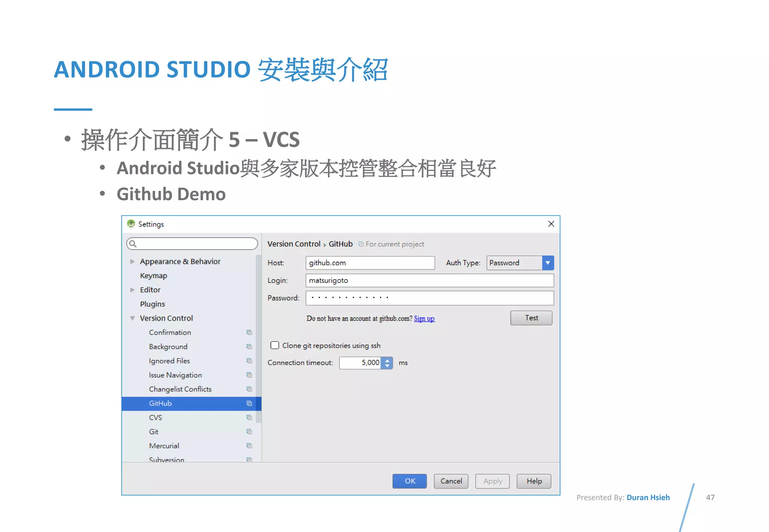769x532 pixels.
Task: Click the project-level icon next to Git
Action: [249, 432]
